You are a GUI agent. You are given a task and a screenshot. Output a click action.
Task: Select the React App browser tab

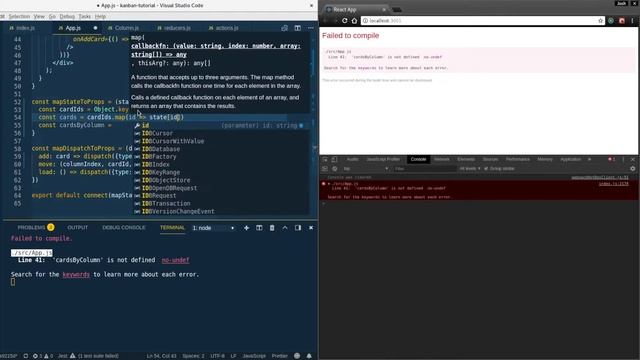coord(355,9)
